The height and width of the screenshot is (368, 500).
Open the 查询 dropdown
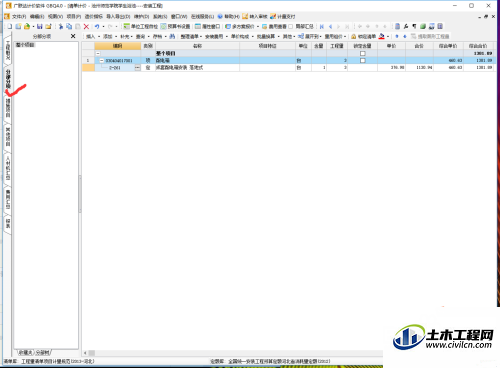[143, 36]
